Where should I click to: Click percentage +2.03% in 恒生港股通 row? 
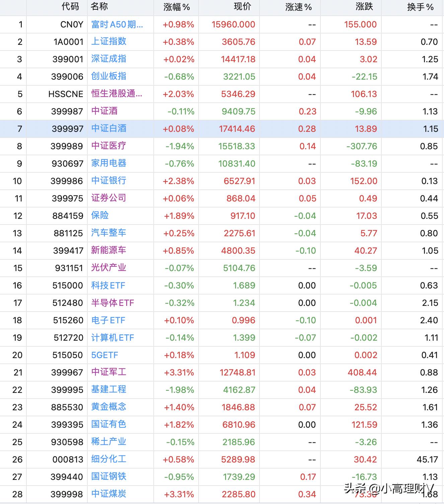coord(178,94)
